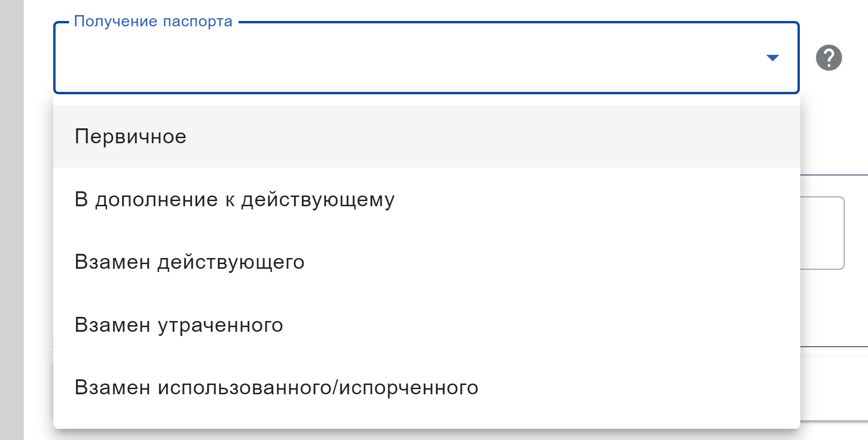Viewport: 868px width, 440px height.
Task: Pick "Взамен действующего" from the list
Action: 190,262
